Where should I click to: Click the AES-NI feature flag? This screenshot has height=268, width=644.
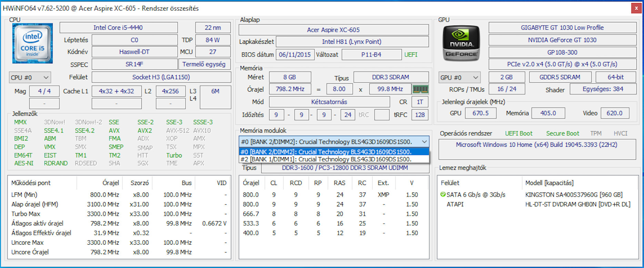point(24,163)
